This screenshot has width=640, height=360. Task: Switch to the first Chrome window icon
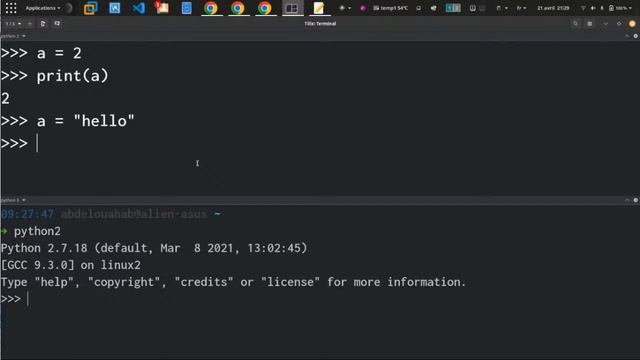click(x=211, y=8)
